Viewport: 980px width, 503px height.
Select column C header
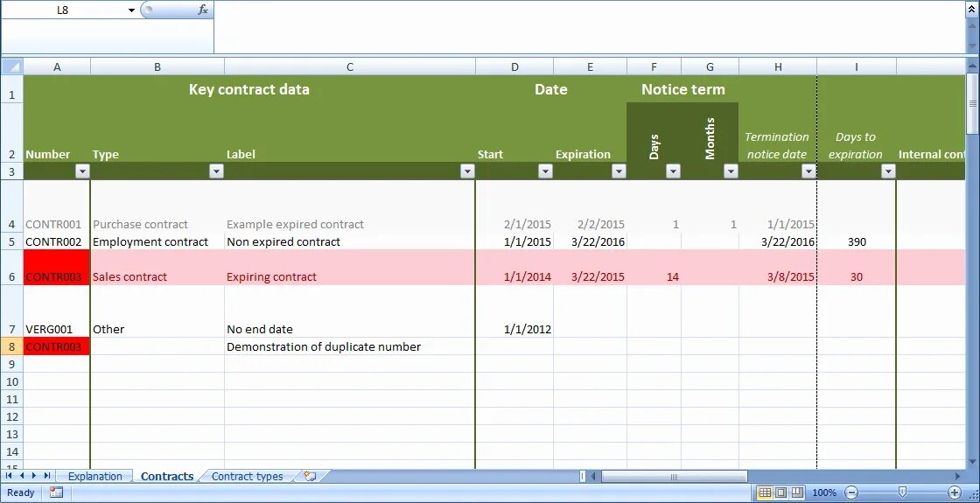(x=350, y=66)
